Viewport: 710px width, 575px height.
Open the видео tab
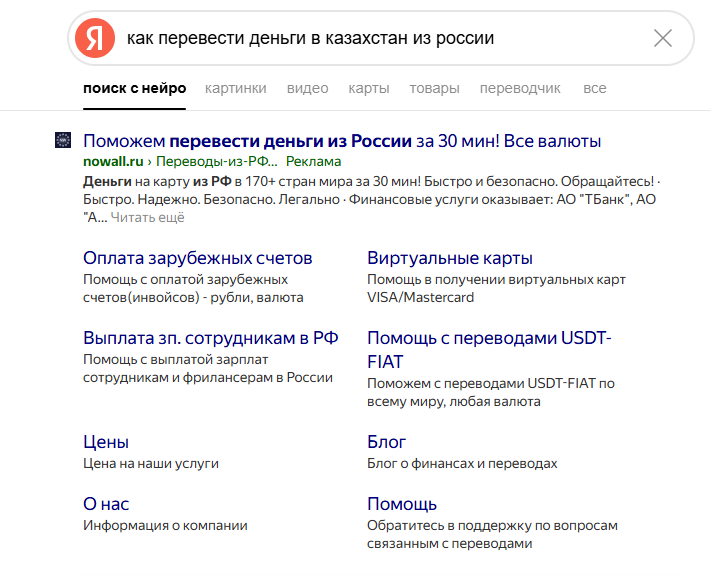(307, 88)
